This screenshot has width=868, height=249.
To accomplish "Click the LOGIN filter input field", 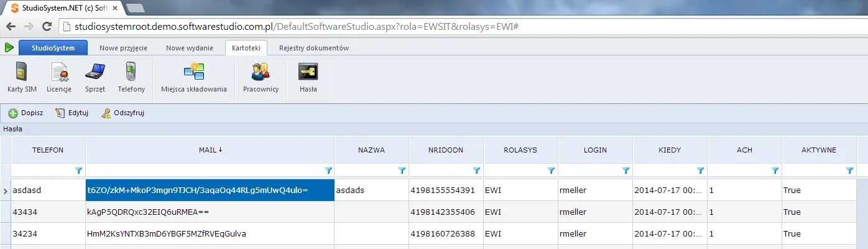I will click(x=590, y=170).
